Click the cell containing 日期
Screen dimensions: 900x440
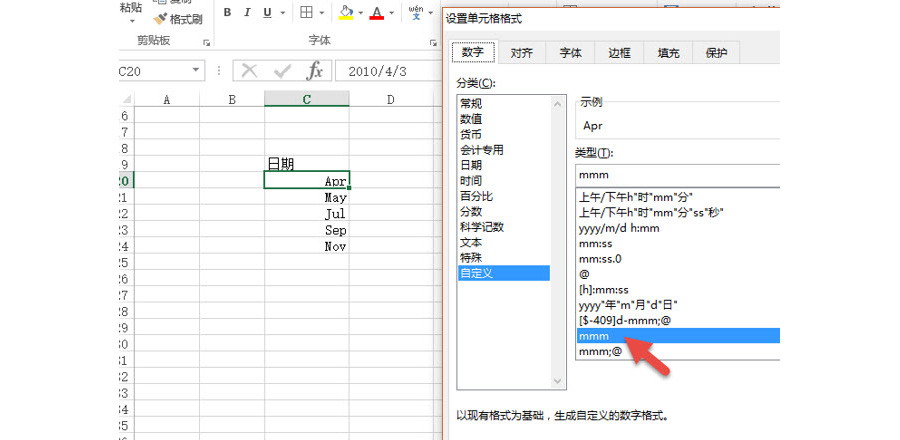(x=307, y=164)
